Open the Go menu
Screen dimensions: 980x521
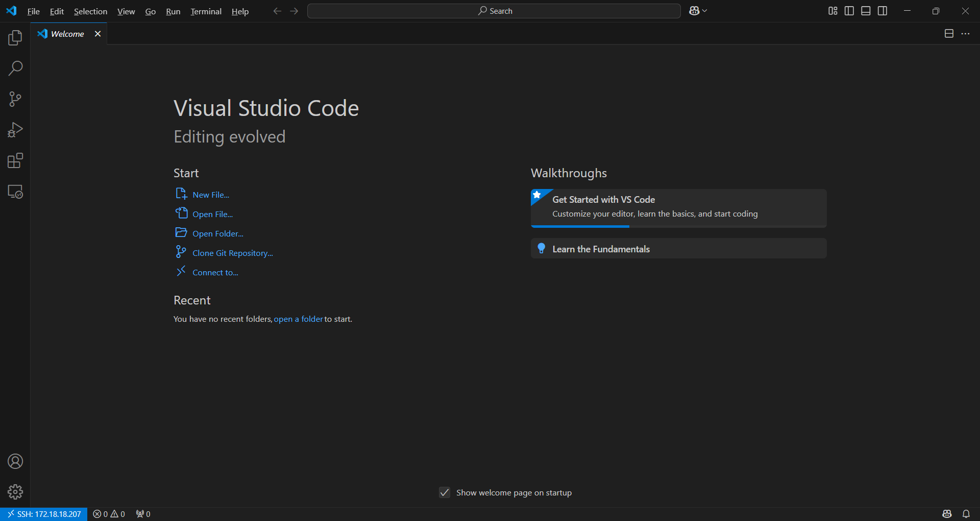(x=150, y=11)
